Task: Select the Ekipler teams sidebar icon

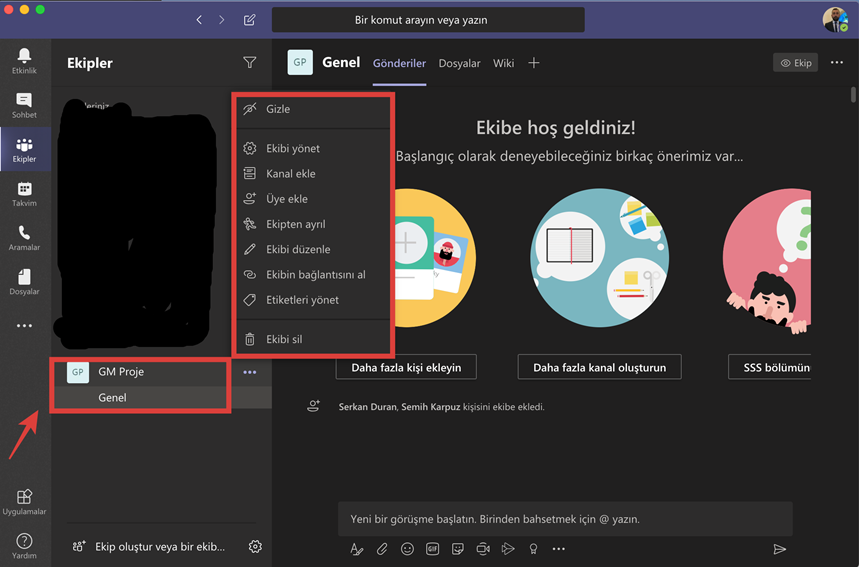Action: click(24, 150)
